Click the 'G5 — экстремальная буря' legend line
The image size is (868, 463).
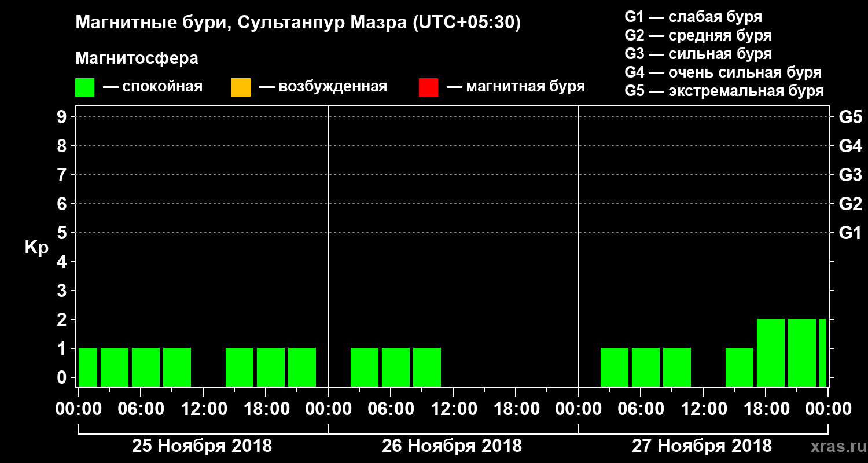tap(724, 91)
